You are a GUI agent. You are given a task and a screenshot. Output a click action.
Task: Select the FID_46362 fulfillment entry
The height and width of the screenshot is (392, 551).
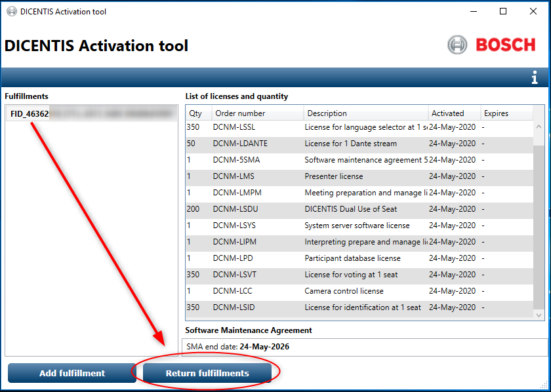pyautogui.click(x=92, y=114)
